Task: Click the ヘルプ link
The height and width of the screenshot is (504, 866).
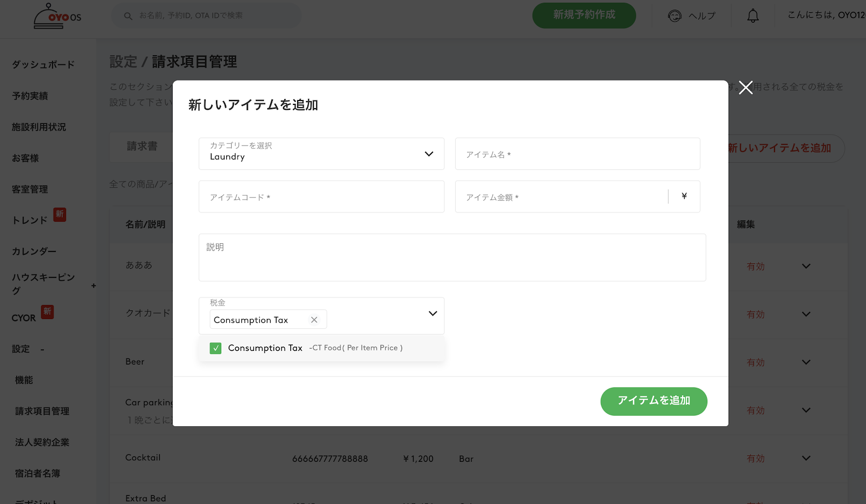Action: point(702,16)
